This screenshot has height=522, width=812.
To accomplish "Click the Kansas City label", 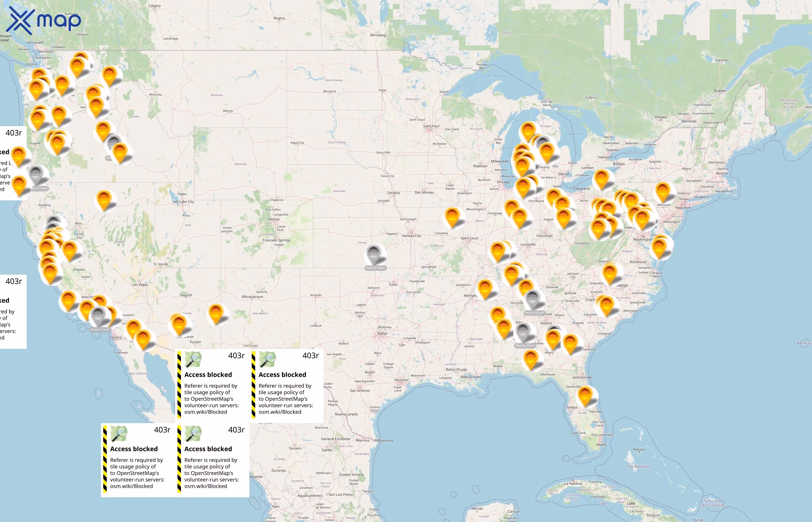I will click(412, 236).
